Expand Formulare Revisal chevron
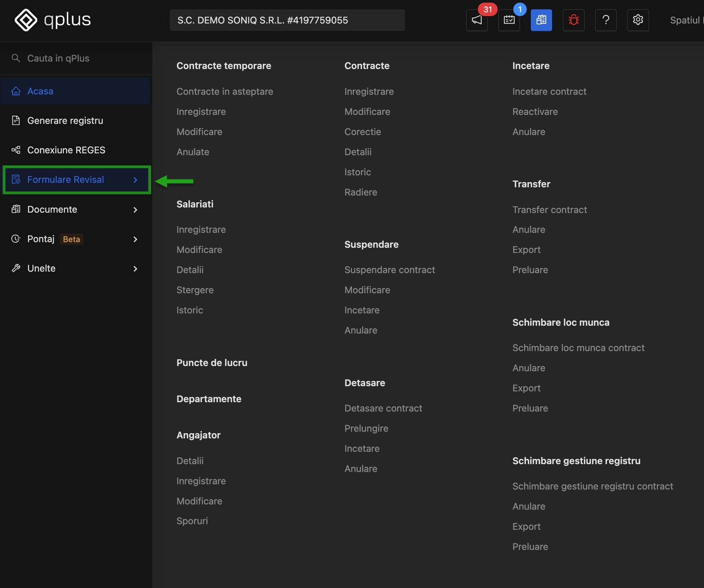The image size is (704, 588). (x=135, y=180)
